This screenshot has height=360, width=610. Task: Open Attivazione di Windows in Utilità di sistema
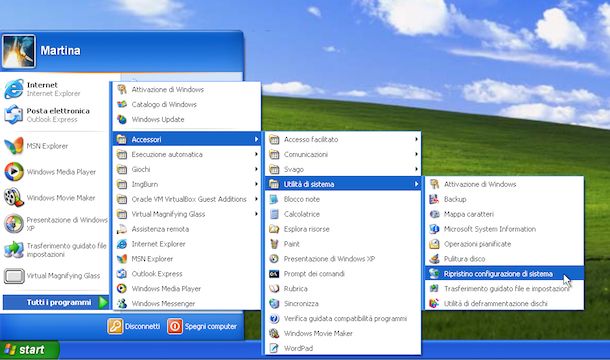click(504, 184)
